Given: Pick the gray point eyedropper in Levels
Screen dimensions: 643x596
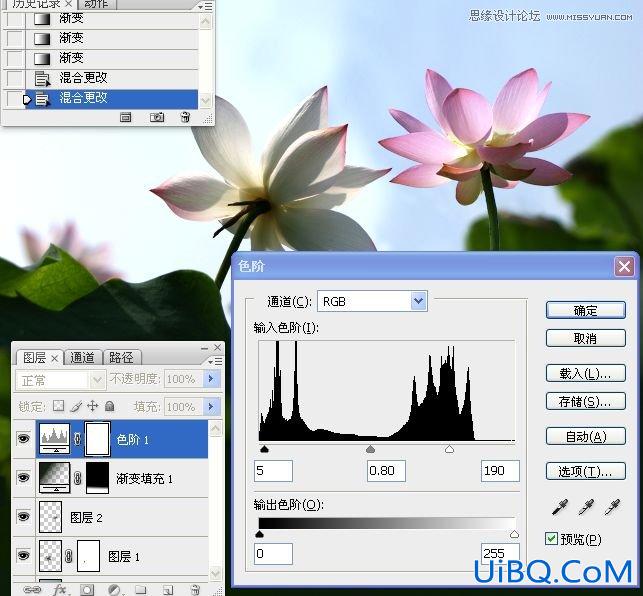Looking at the screenshot, I should (586, 507).
